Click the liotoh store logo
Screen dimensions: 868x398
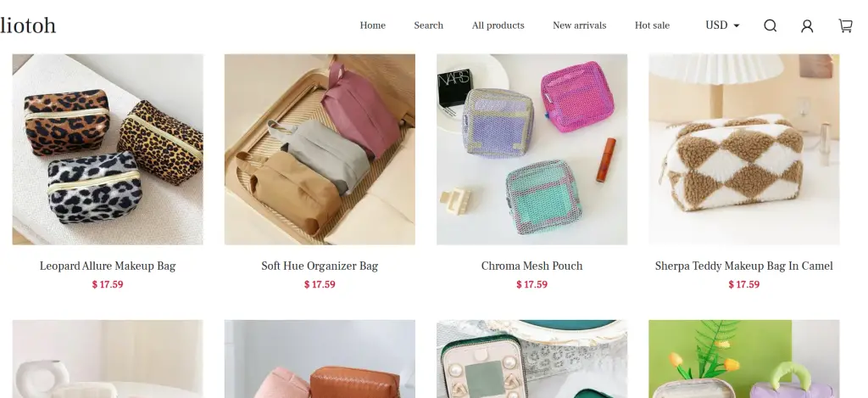(28, 25)
